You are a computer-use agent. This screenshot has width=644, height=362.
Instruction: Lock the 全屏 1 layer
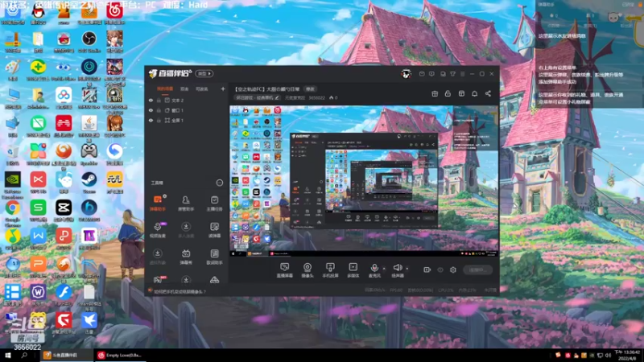[159, 121]
